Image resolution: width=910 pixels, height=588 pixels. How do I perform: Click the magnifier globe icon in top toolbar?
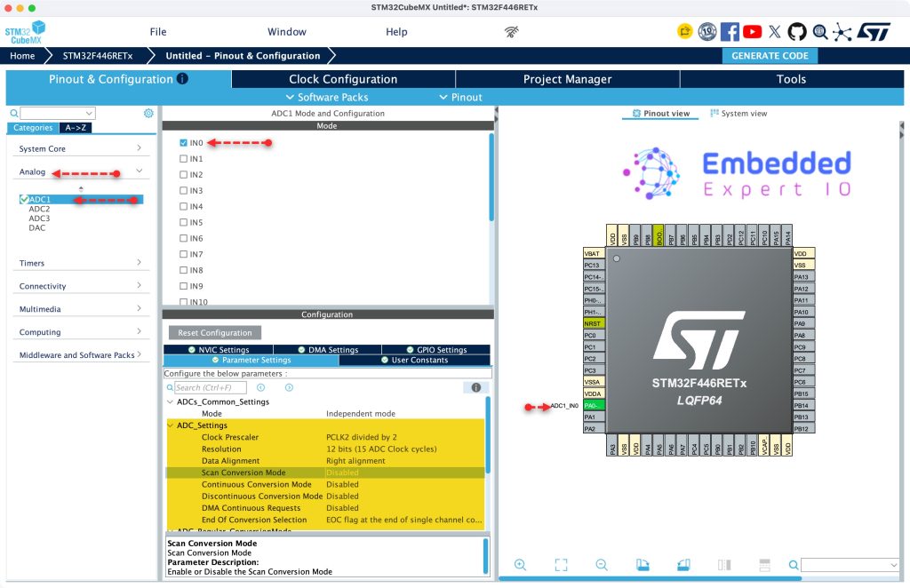pos(819,31)
